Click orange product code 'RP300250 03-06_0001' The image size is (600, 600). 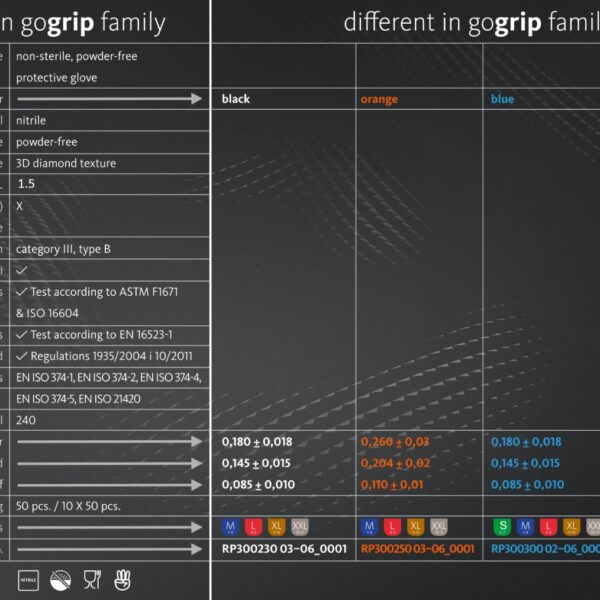click(x=417, y=549)
